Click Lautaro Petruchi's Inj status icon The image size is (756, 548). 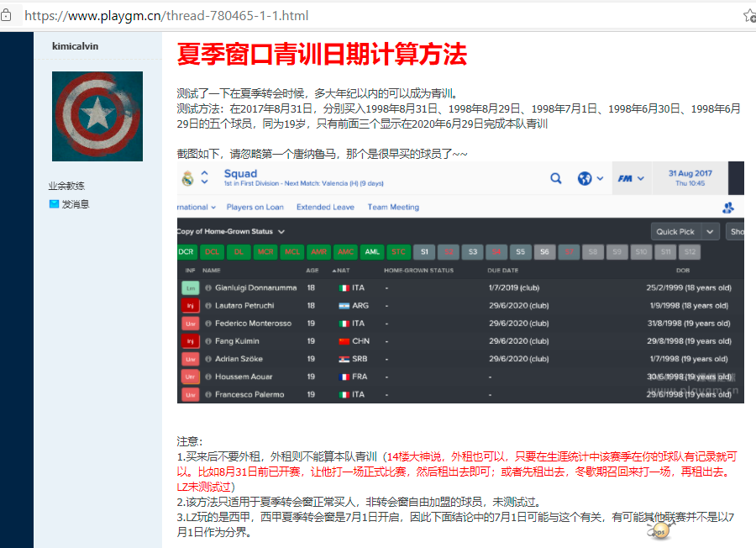click(x=191, y=306)
